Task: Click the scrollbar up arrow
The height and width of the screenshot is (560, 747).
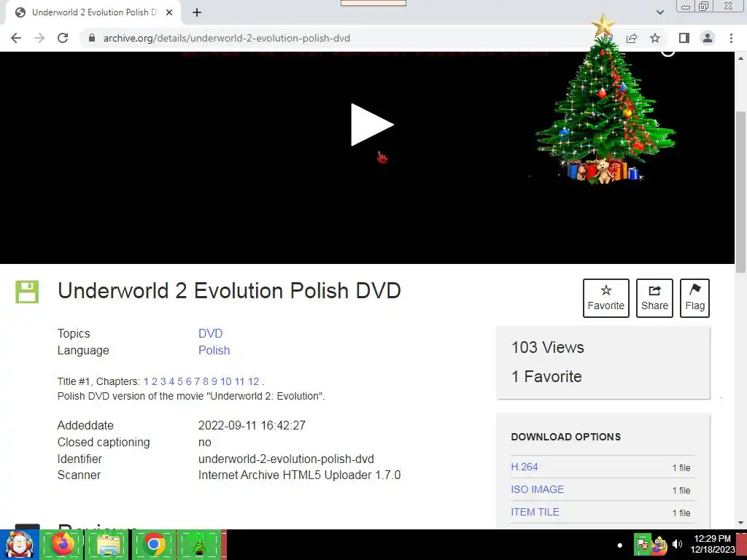Action: tap(741, 58)
